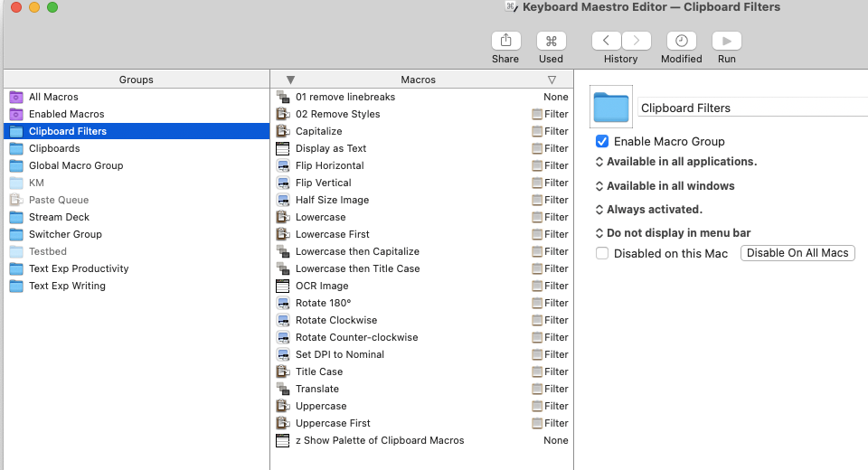Select the Clipboard Filters group
The image size is (868, 470).
[137, 131]
